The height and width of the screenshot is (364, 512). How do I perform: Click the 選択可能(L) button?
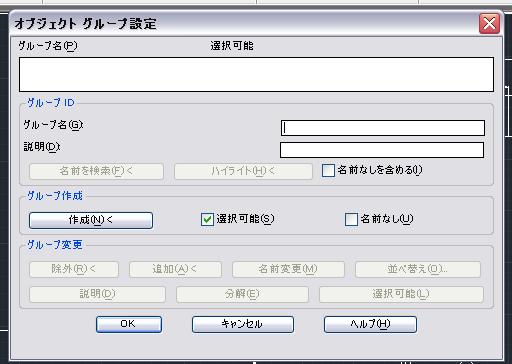click(x=401, y=294)
